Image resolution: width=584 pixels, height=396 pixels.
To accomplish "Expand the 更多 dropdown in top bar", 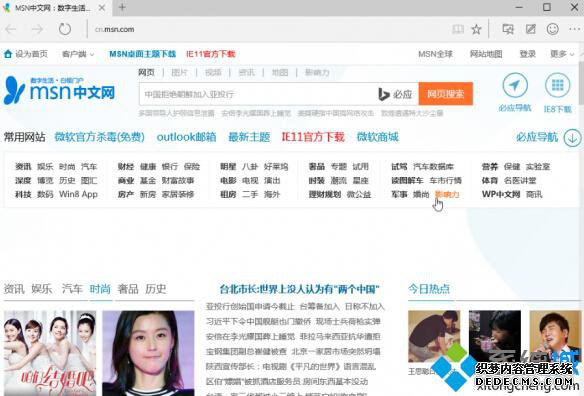I will [x=562, y=54].
